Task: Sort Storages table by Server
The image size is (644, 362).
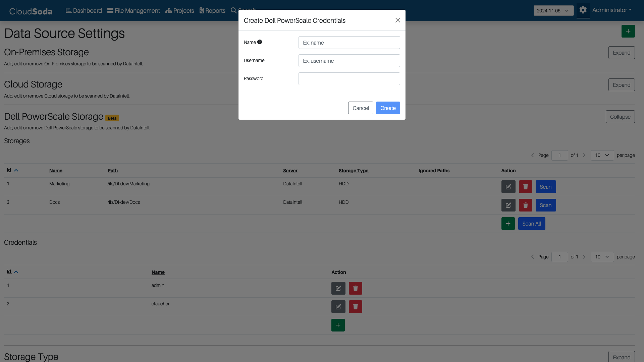Action: pyautogui.click(x=290, y=171)
